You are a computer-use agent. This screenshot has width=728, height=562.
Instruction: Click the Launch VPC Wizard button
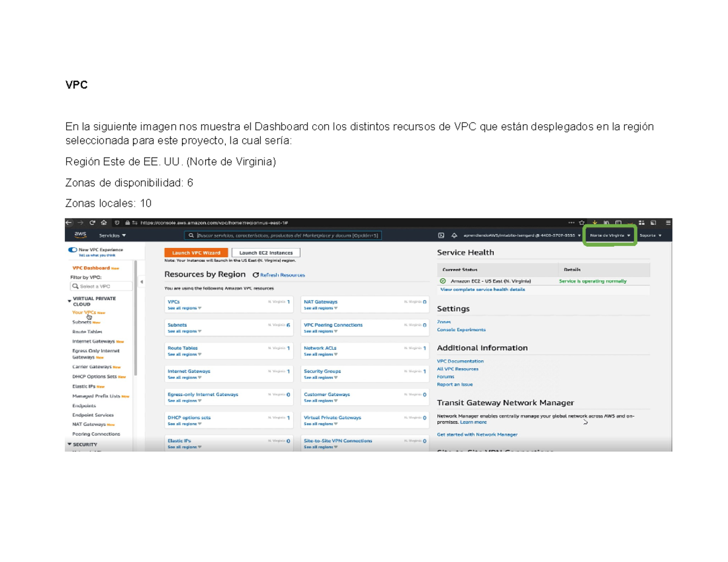pos(196,253)
